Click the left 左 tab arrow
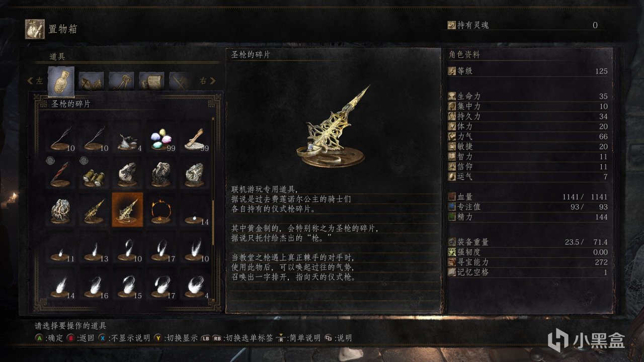 (x=35, y=80)
